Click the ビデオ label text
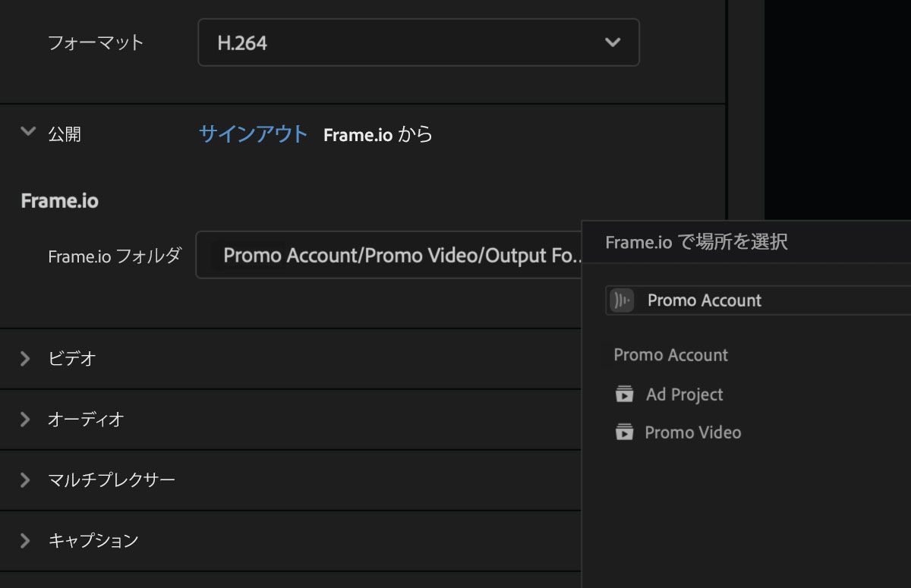Viewport: 911px width, 588px height. (72, 359)
